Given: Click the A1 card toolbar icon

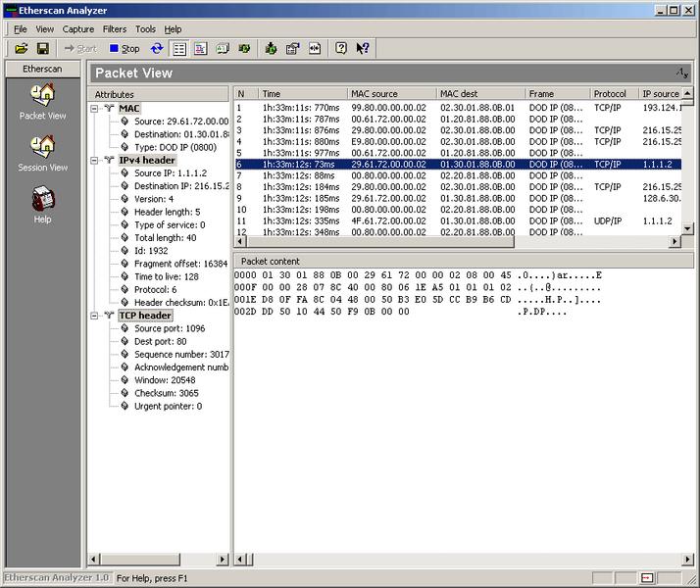Looking at the screenshot, I should 223,48.
